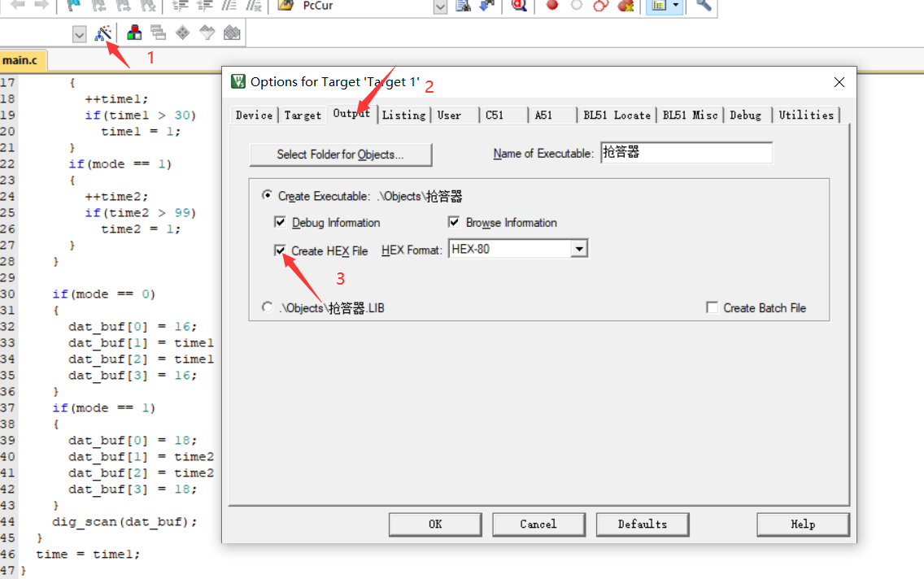Switch to User tab
Image resolution: width=924 pixels, height=579 pixels.
pyautogui.click(x=449, y=115)
